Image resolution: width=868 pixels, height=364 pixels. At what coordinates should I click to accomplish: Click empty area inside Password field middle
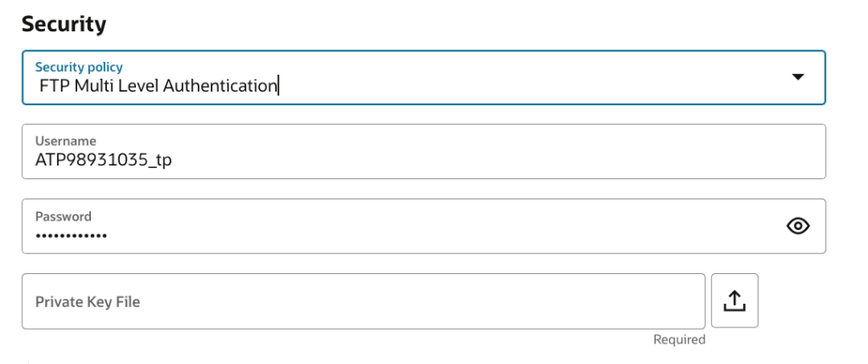point(425,229)
